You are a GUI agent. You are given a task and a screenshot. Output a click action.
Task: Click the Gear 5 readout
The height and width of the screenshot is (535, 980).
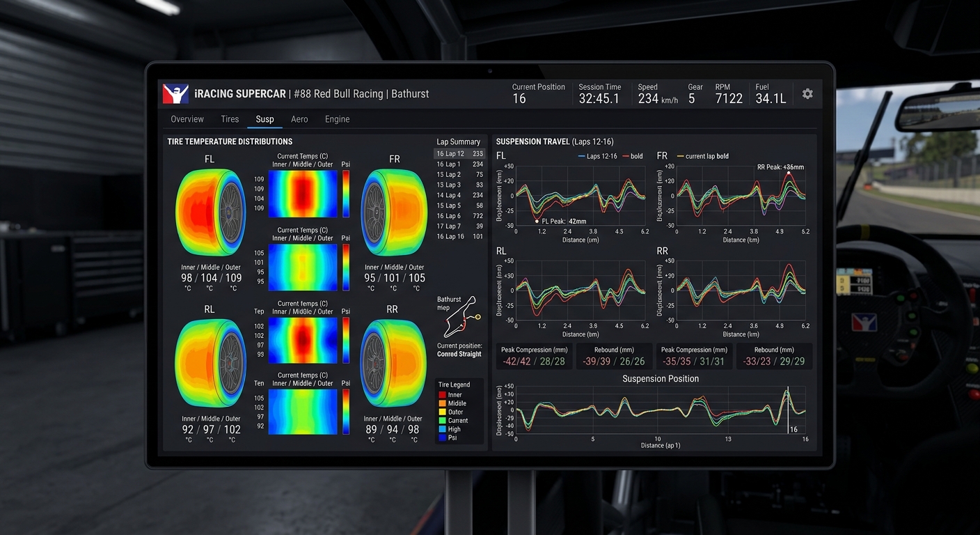pyautogui.click(x=695, y=94)
